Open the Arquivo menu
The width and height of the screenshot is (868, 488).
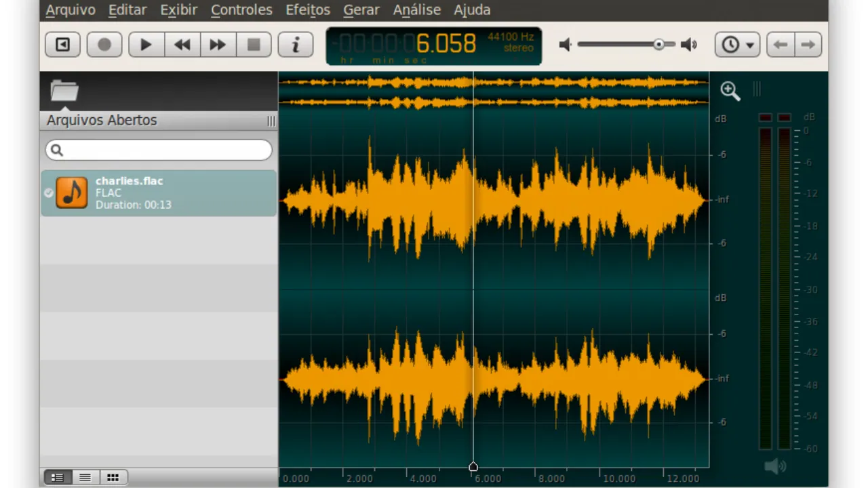(x=71, y=10)
